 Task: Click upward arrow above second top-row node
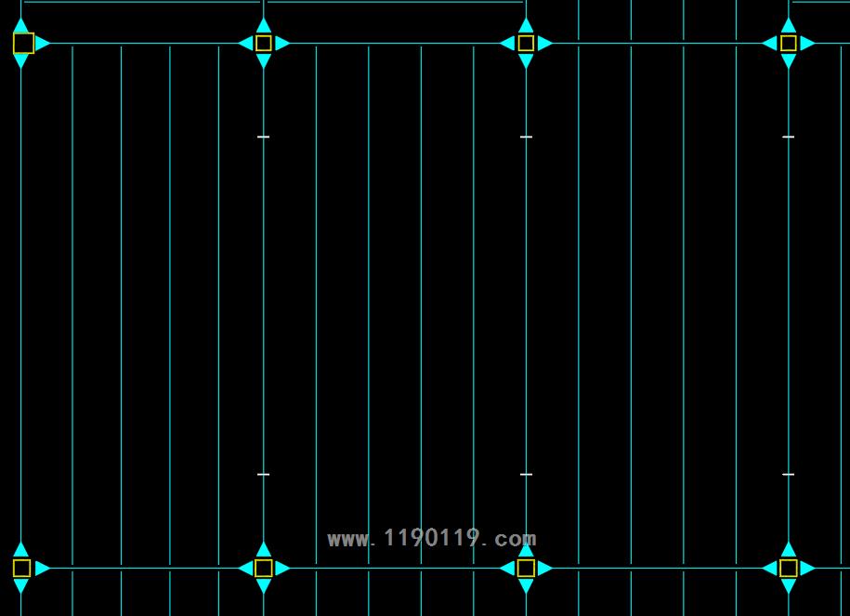(264, 25)
